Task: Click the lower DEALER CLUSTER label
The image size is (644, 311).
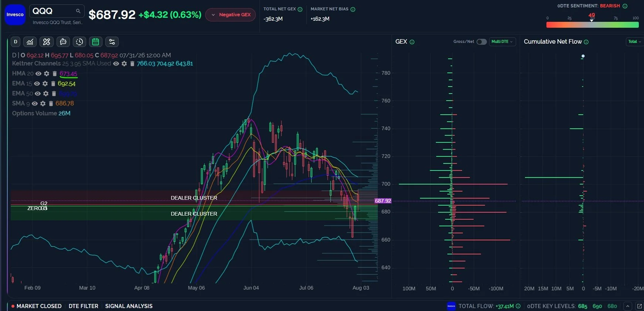Action: [x=194, y=214]
